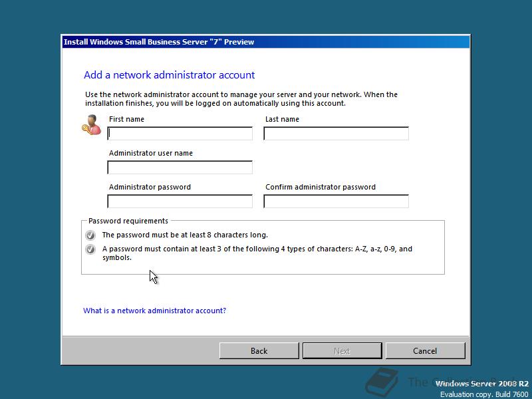Click the 'Last name' label
The width and height of the screenshot is (532, 399).
[x=282, y=119]
